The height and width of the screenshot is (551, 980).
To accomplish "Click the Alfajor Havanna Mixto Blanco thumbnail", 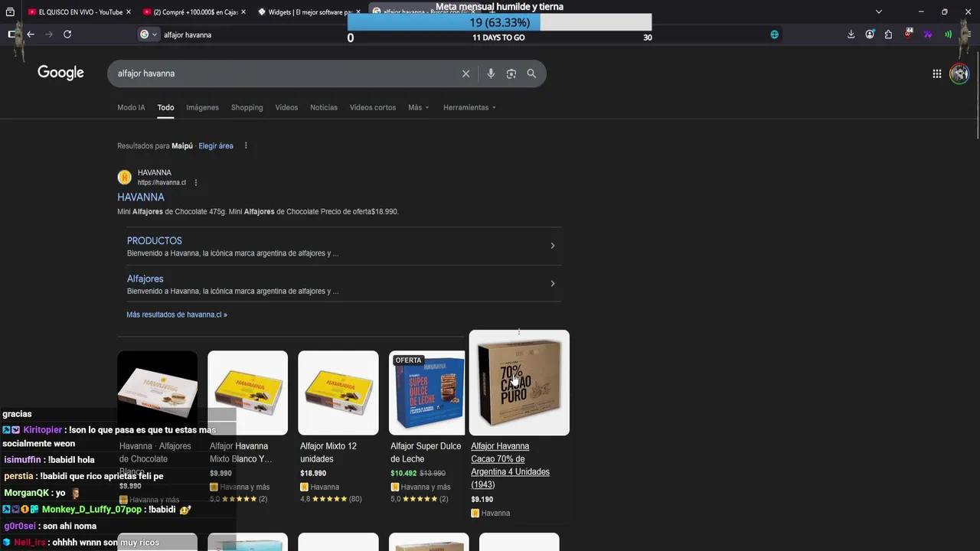I will [247, 393].
